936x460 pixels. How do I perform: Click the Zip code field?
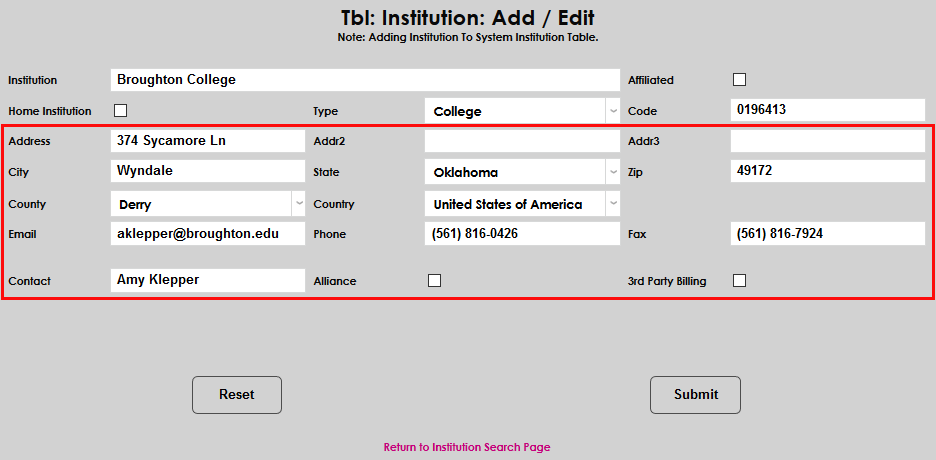[827, 171]
